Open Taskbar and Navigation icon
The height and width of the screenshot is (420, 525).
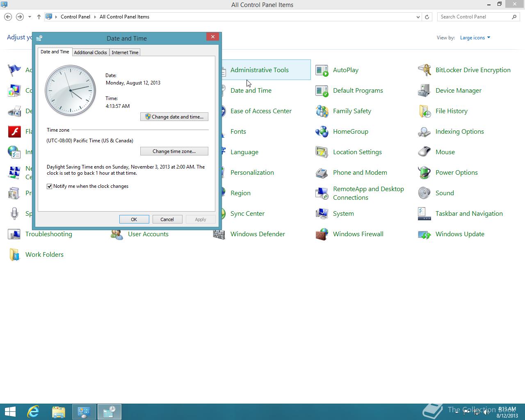(x=425, y=214)
